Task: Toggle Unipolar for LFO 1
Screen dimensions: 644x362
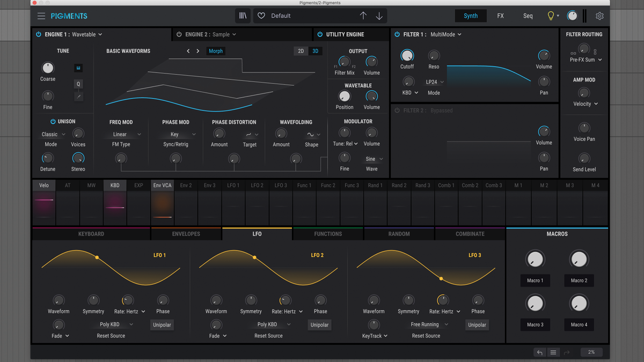Action: point(162,325)
